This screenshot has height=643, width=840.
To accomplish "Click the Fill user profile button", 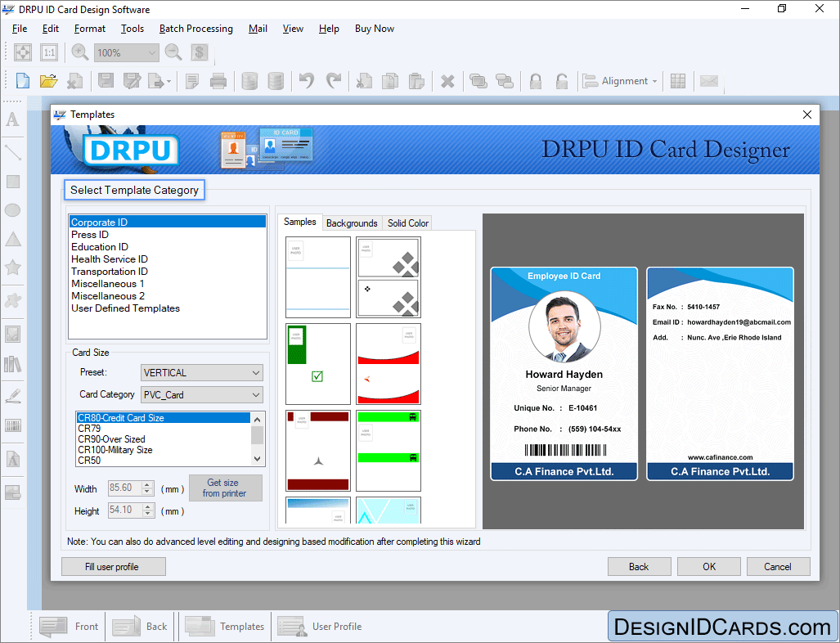I will 114,566.
